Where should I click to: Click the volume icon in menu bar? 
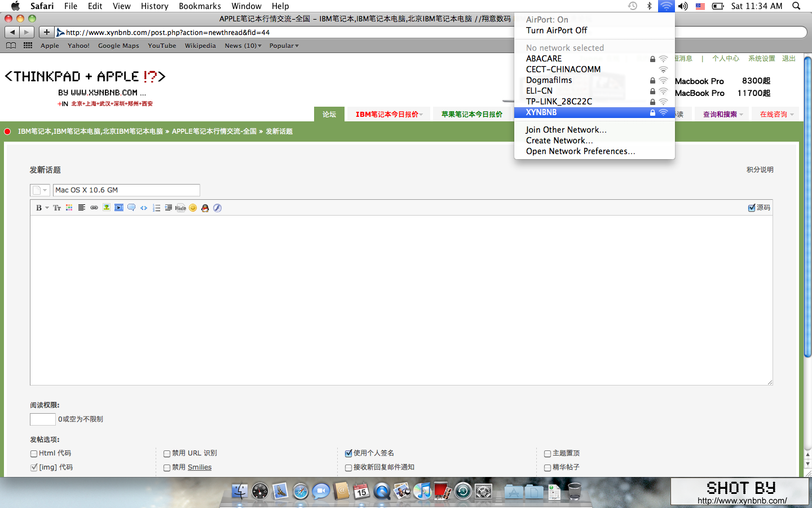pyautogui.click(x=683, y=6)
